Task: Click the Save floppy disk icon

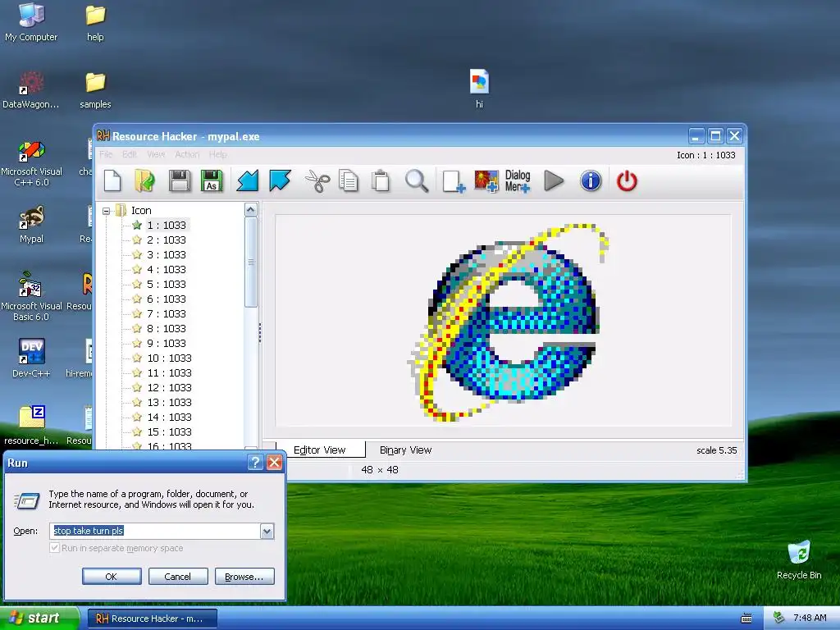Action: coord(180,180)
